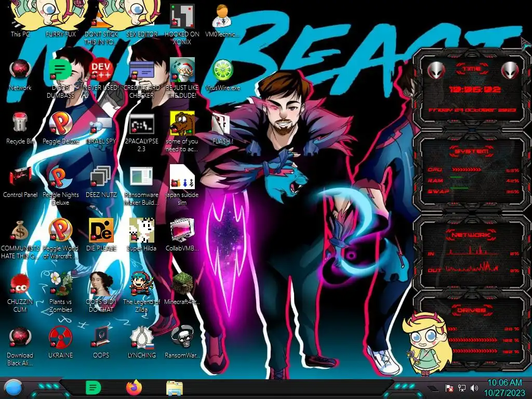This screenshot has width=532, height=399.
Task: Click the right alien head on TIME widget
Action: [510, 71]
